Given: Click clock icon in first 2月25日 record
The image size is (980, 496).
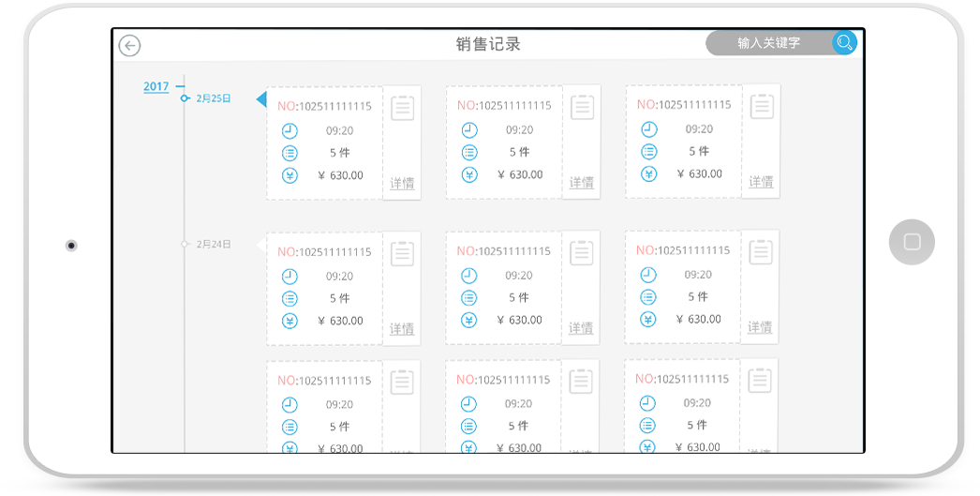Looking at the screenshot, I should [x=290, y=130].
